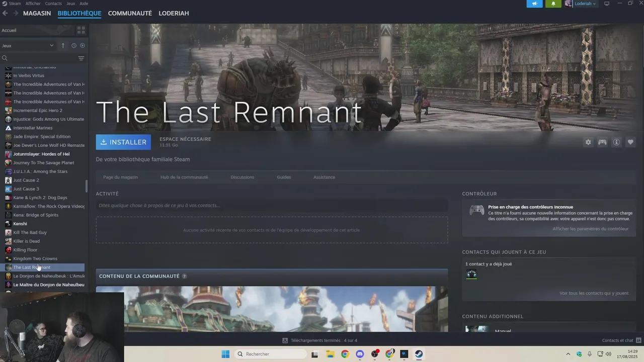Open the controller layout icon

pyautogui.click(x=602, y=142)
